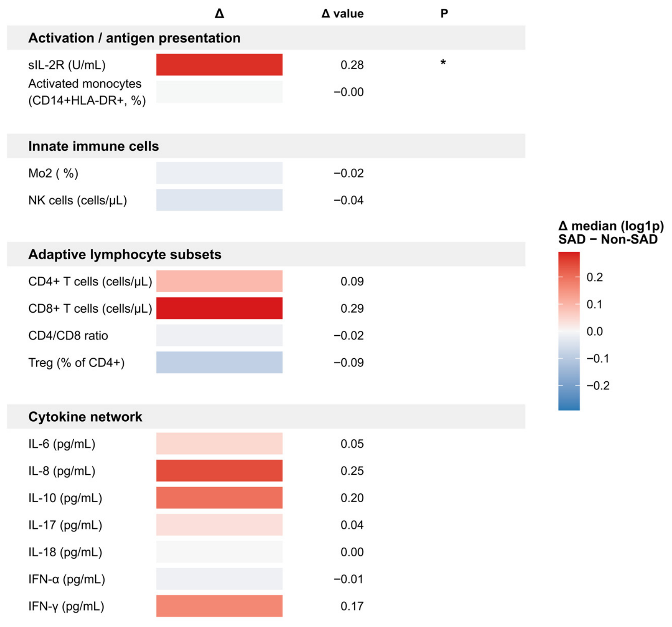Click the significance asterisk for sIL-2R

pyautogui.click(x=443, y=63)
